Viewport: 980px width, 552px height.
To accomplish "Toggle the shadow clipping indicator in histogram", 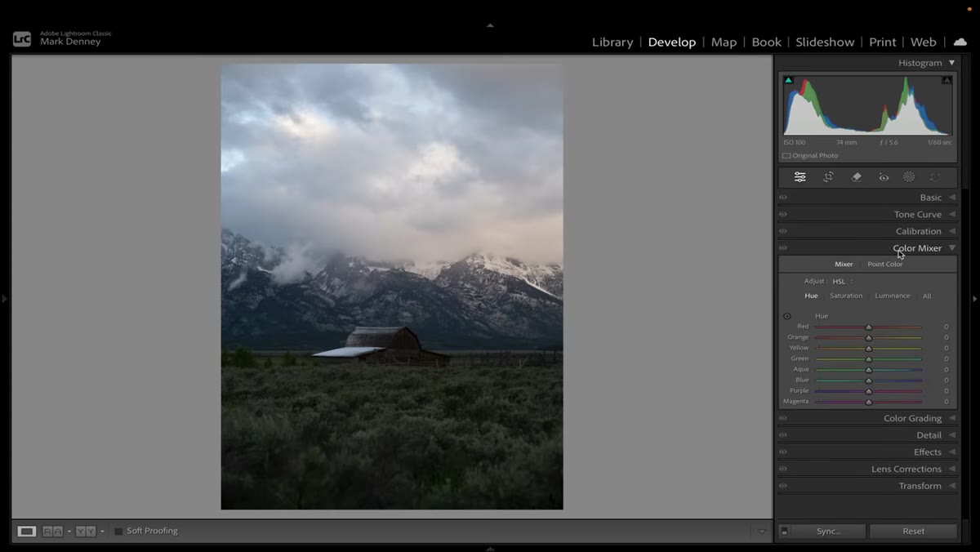I will click(x=788, y=80).
